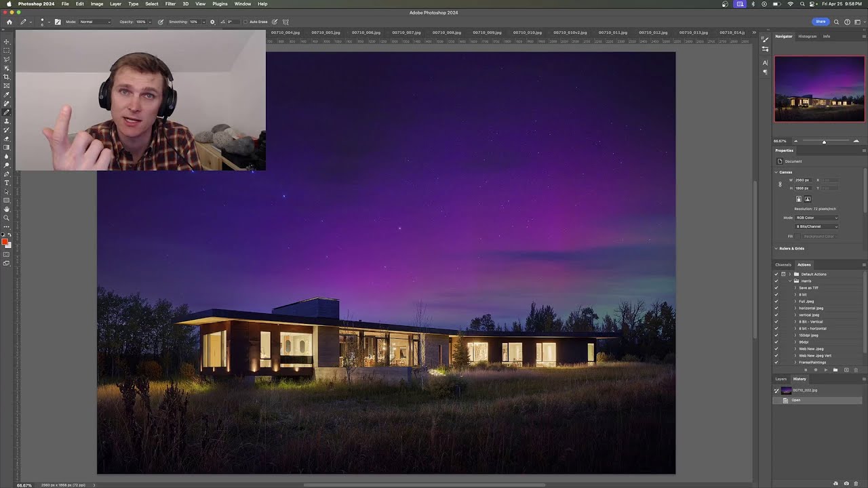Image resolution: width=868 pixels, height=488 pixels.
Task: Select the Eyedropper tool
Action: [x=7, y=95]
